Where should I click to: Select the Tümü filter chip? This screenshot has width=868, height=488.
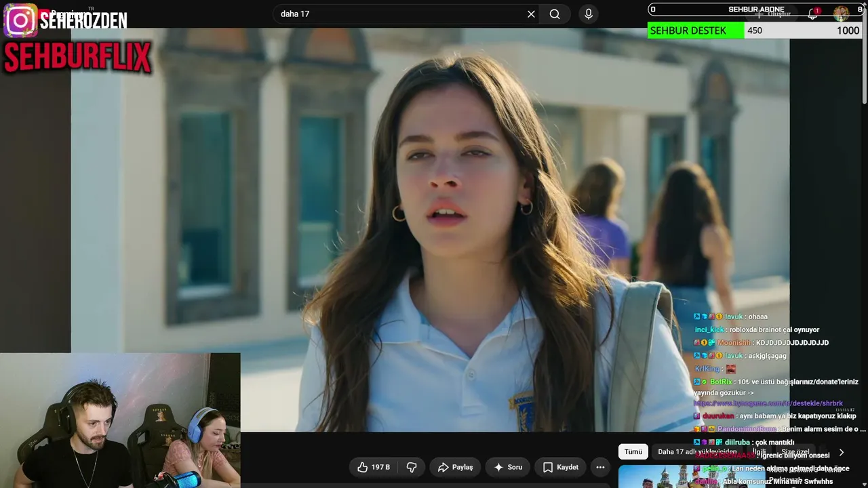pos(633,452)
